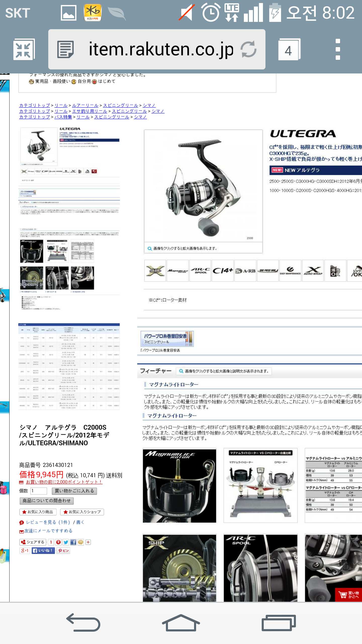
Task: Open the KB app notification icon
Action: pyautogui.click(x=93, y=13)
